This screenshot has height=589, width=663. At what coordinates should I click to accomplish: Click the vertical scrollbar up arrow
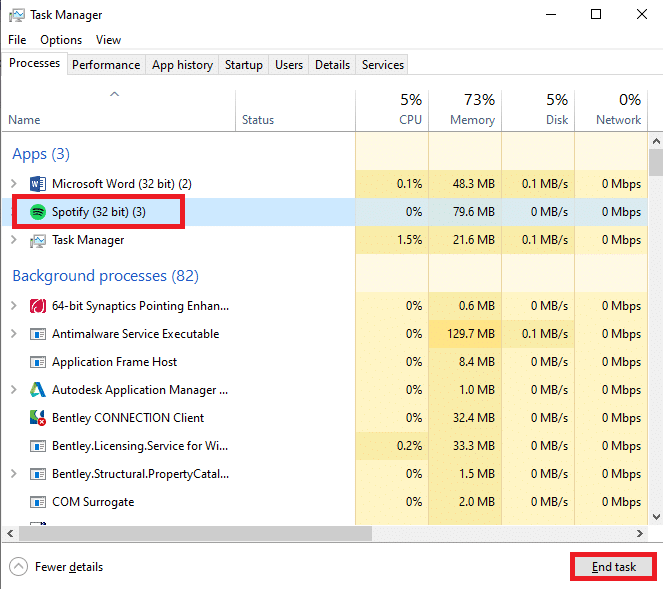656,141
